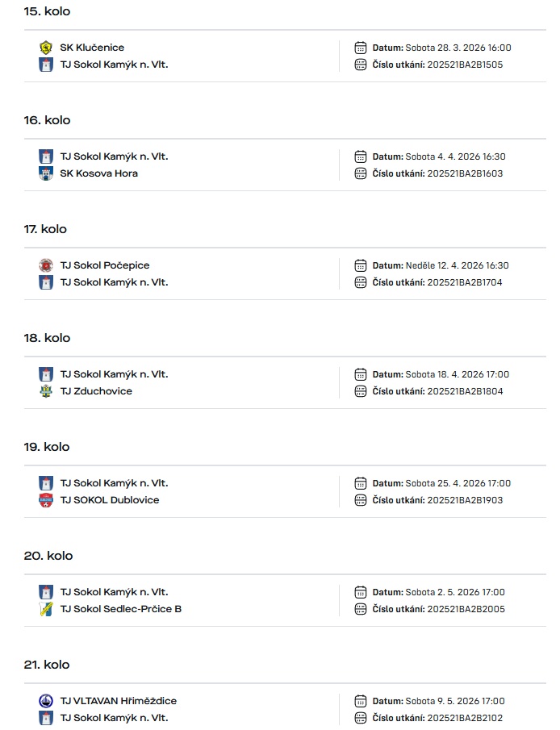Viewport: 560px width, 730px height.
Task: Click Kamýk n. Vlt. crest in round 20
Action: (x=46, y=592)
